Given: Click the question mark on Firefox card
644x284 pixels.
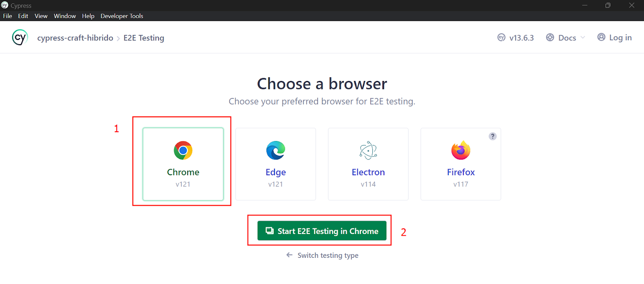Looking at the screenshot, I should click(x=493, y=136).
